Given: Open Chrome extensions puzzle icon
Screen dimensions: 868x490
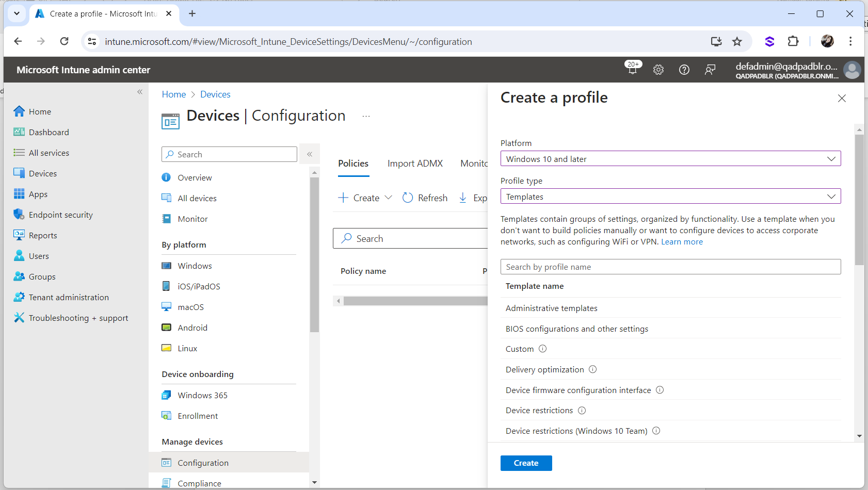Looking at the screenshot, I should [793, 42].
